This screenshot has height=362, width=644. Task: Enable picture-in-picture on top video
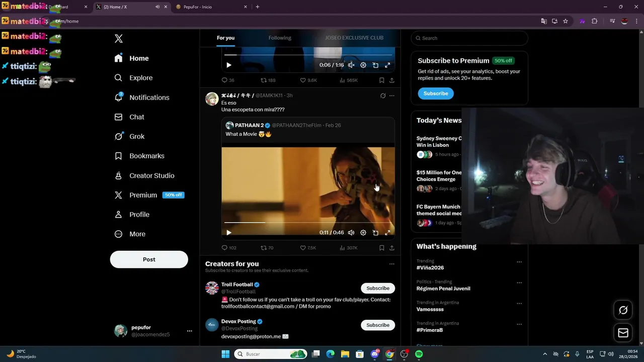coord(375,65)
